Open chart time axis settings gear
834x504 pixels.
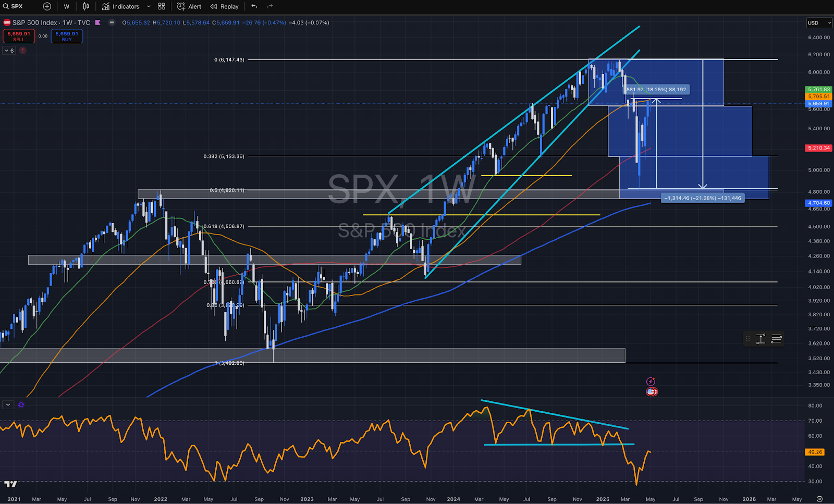pyautogui.click(x=819, y=499)
